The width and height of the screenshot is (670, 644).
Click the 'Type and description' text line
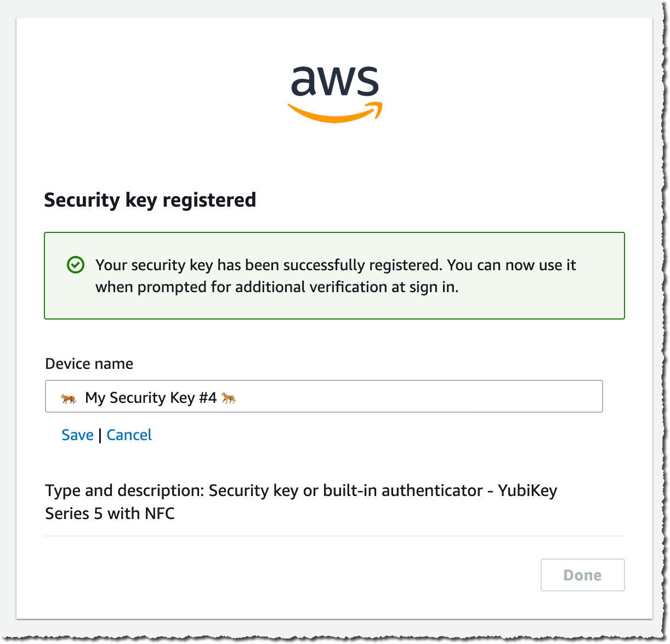pos(263,491)
